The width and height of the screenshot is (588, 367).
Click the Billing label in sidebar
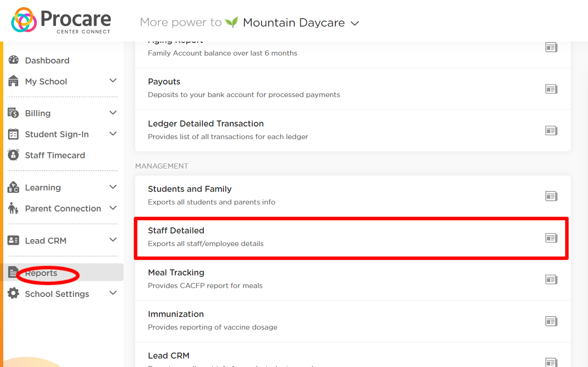[38, 113]
